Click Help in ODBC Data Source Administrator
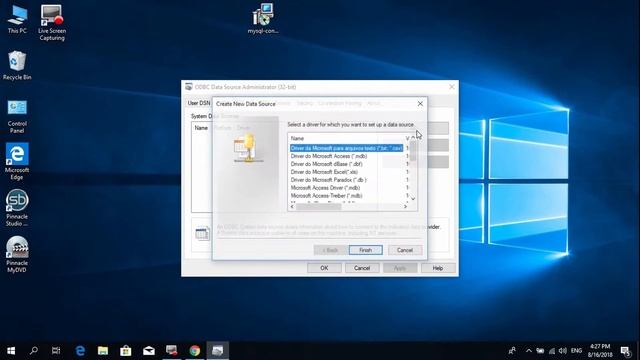Screen dimensions: 640x360 click(x=438, y=268)
